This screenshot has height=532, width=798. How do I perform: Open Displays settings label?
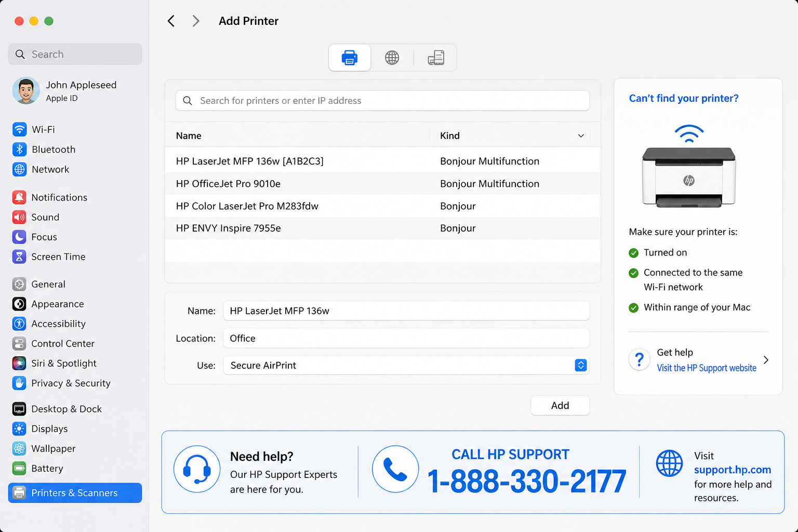pyautogui.click(x=49, y=429)
